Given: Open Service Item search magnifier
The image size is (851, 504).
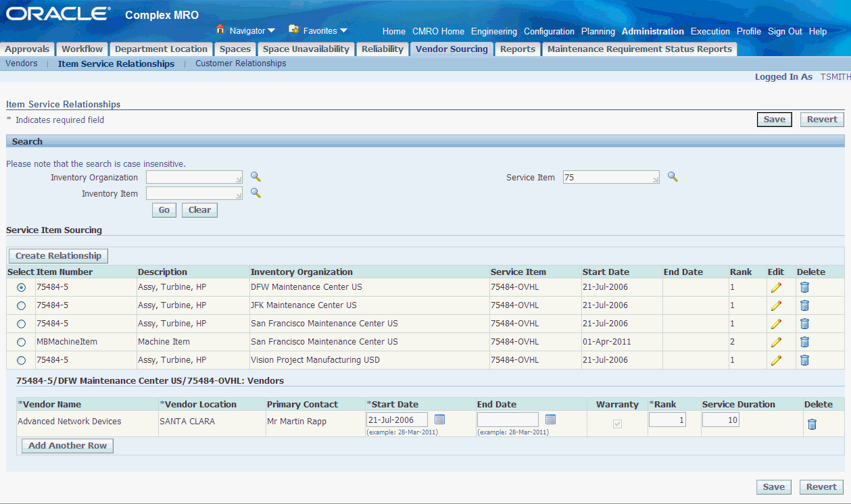Looking at the screenshot, I should 673,177.
